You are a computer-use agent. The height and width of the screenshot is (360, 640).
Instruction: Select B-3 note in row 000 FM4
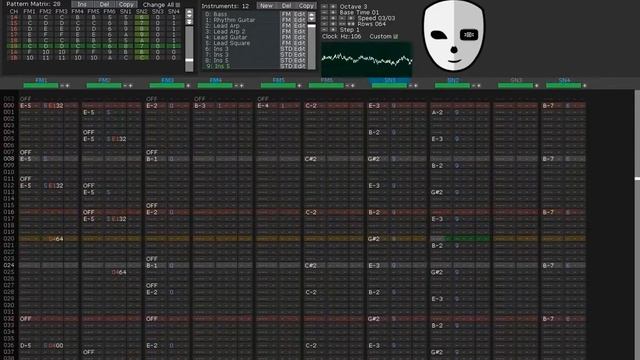[x=200, y=106]
